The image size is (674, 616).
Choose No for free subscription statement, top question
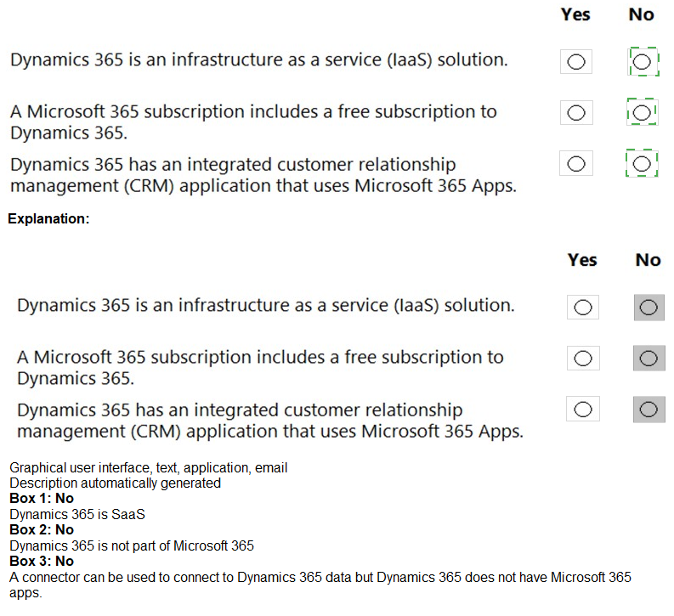(642, 113)
